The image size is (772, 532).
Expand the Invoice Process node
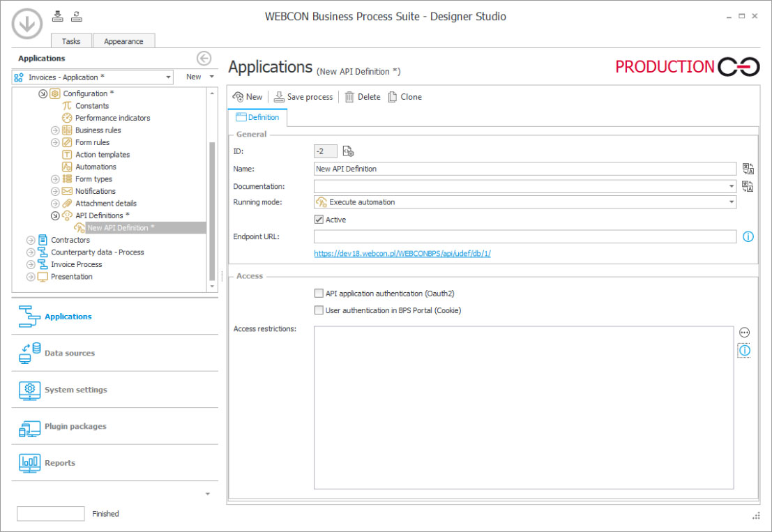(31, 264)
